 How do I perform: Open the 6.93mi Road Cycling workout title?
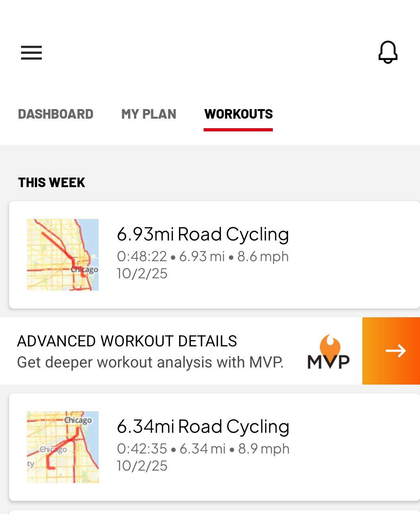coord(203,234)
